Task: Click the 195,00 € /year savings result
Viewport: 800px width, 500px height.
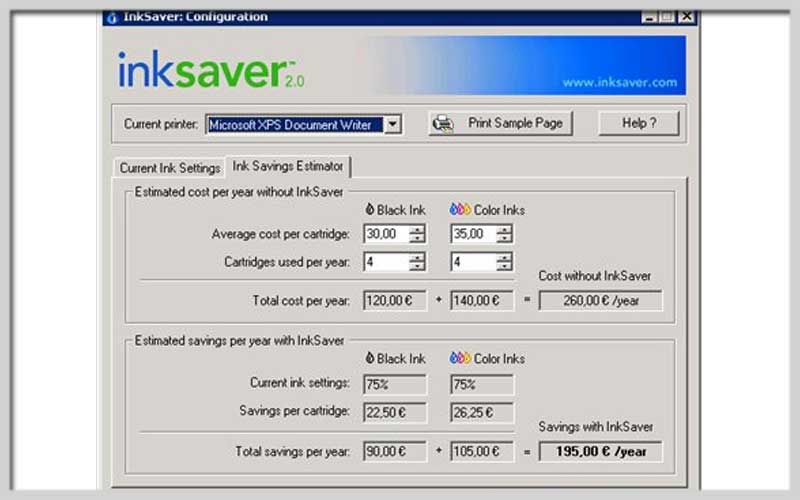Action: (601, 452)
